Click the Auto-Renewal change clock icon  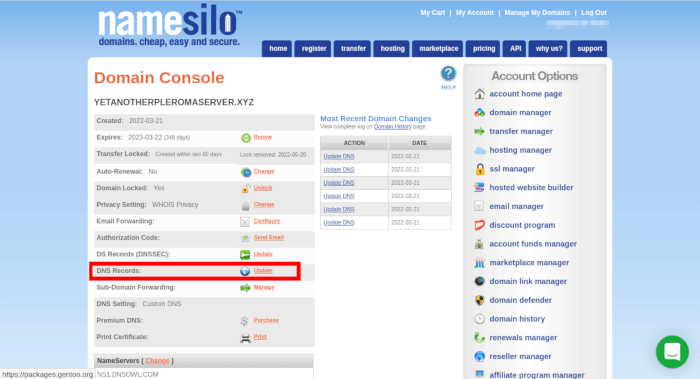[x=246, y=172]
